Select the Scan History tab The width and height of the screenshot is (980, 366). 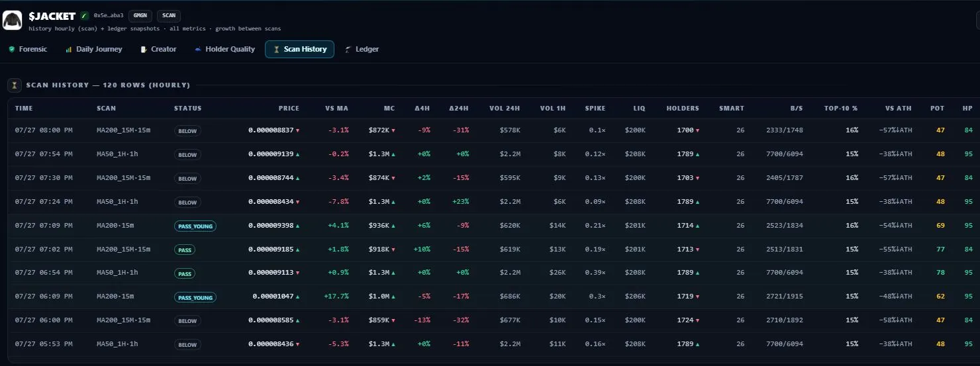[299, 49]
